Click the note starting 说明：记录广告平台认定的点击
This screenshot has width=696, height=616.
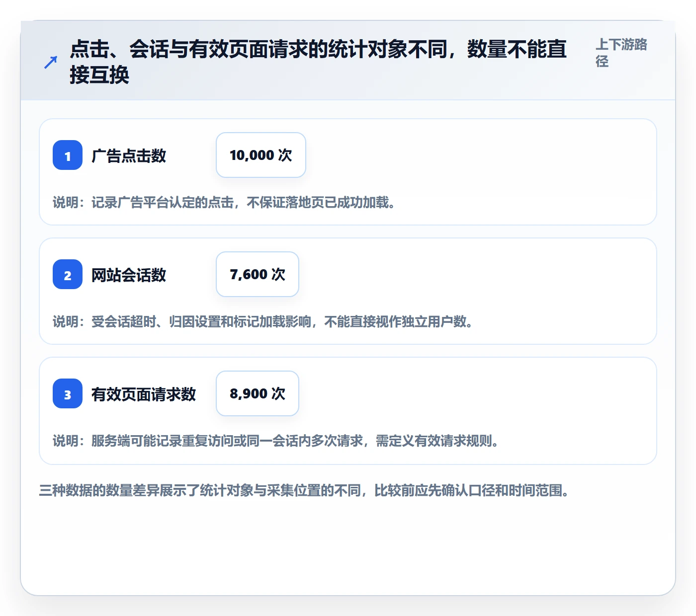(224, 202)
